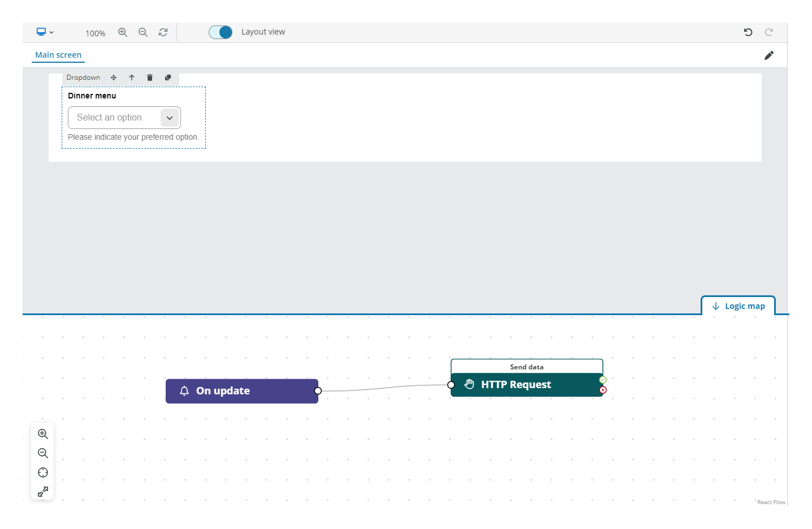Move the Dropdown component using the move handle
This screenshot has width=812, height=529.
(114, 78)
